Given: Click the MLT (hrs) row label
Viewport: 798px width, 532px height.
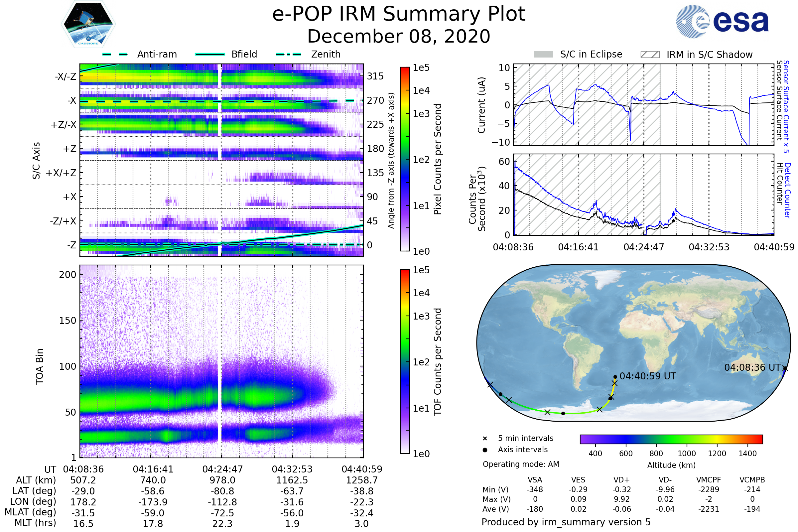Looking at the screenshot, I should point(35,523).
